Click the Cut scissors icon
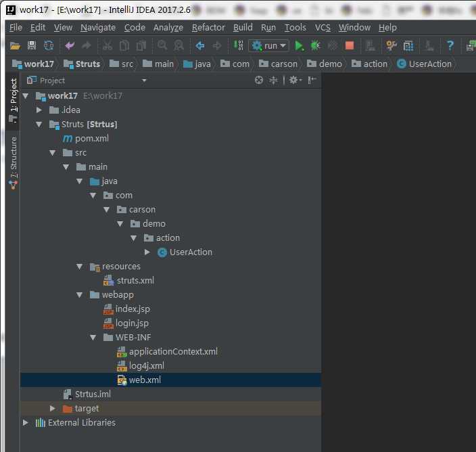Image resolution: width=476 pixels, height=452 pixels. point(107,45)
